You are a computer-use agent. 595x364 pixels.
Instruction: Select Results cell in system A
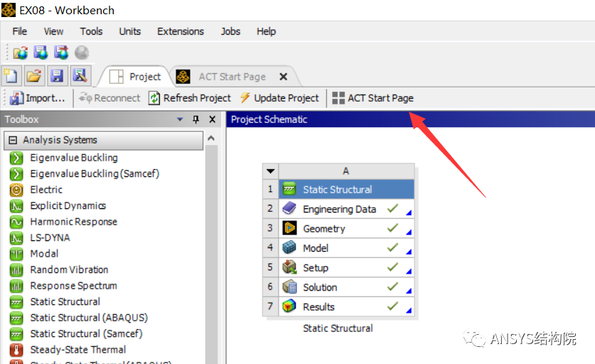pos(346,306)
